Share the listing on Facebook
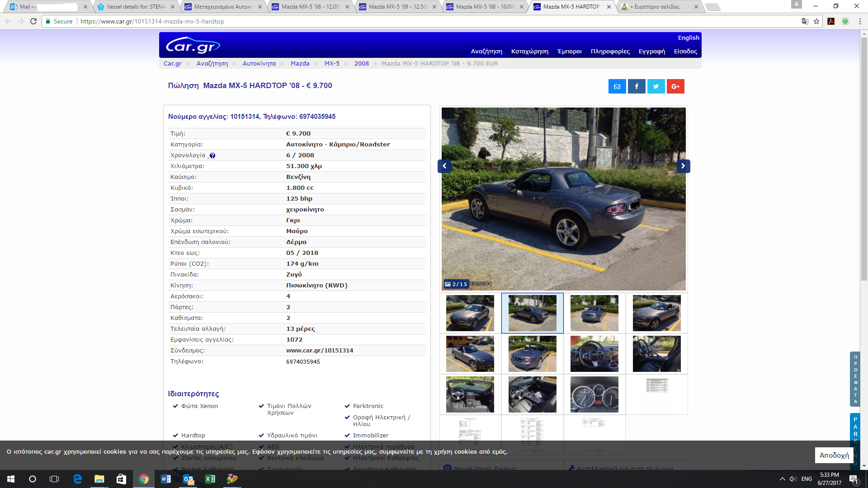The image size is (868, 488). 637,86
